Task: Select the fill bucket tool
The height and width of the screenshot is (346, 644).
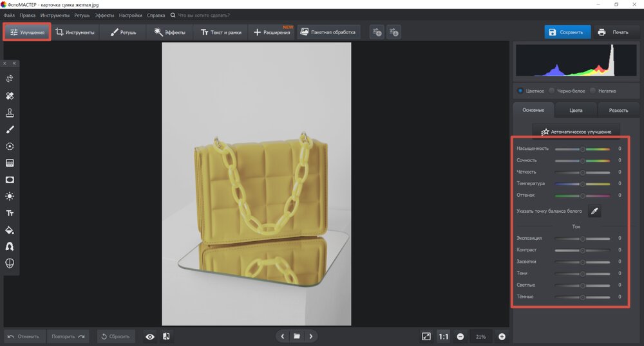Action: click(x=10, y=230)
